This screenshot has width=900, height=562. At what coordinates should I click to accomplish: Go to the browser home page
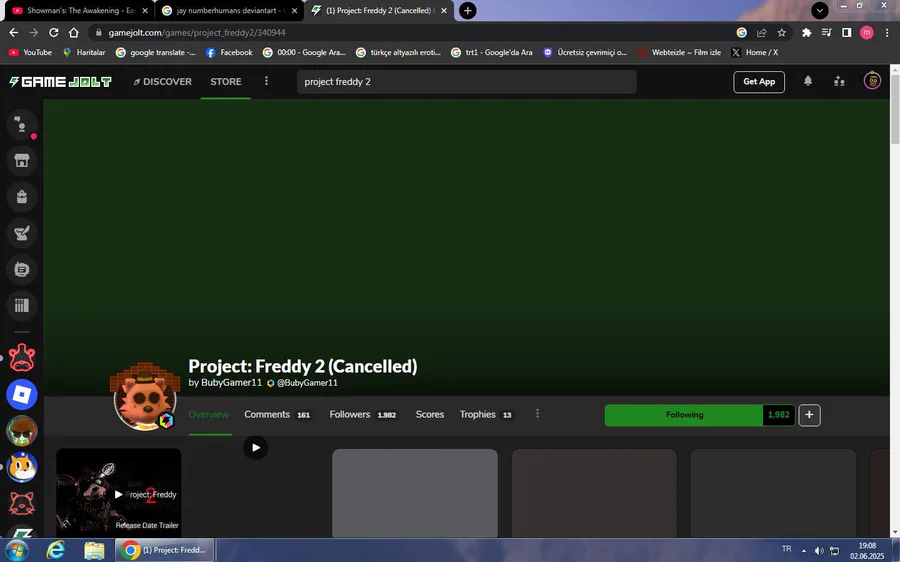(73, 33)
